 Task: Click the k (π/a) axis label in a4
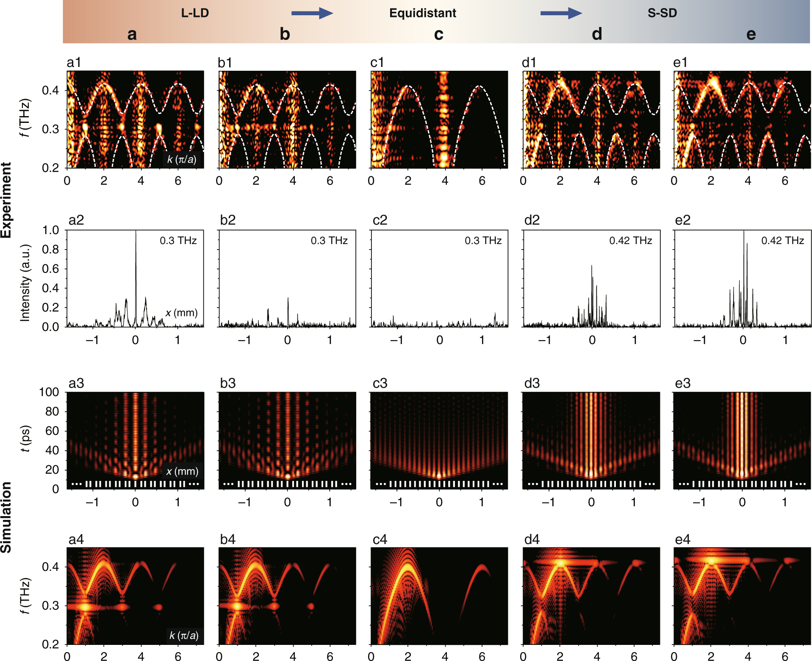[x=183, y=635]
